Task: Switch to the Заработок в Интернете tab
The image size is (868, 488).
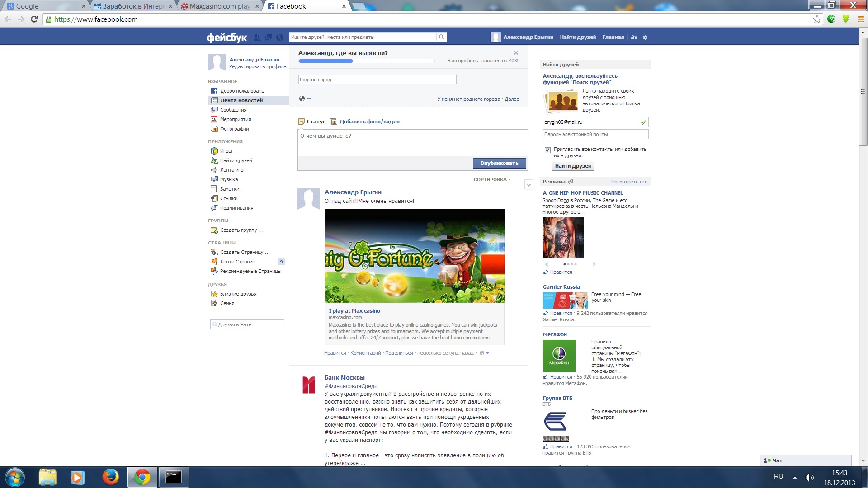Action: click(133, 6)
